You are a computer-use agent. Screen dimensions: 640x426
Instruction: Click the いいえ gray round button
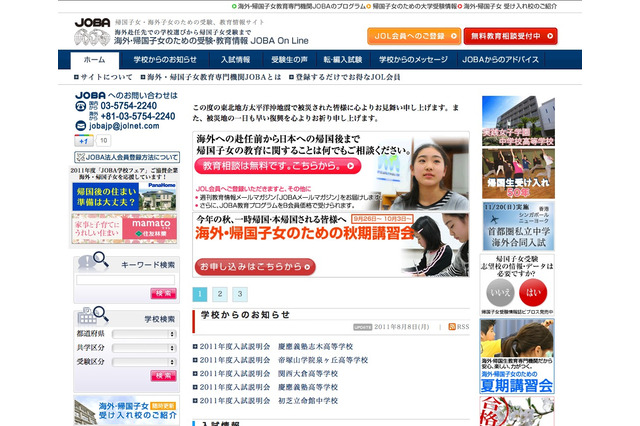coord(500,293)
